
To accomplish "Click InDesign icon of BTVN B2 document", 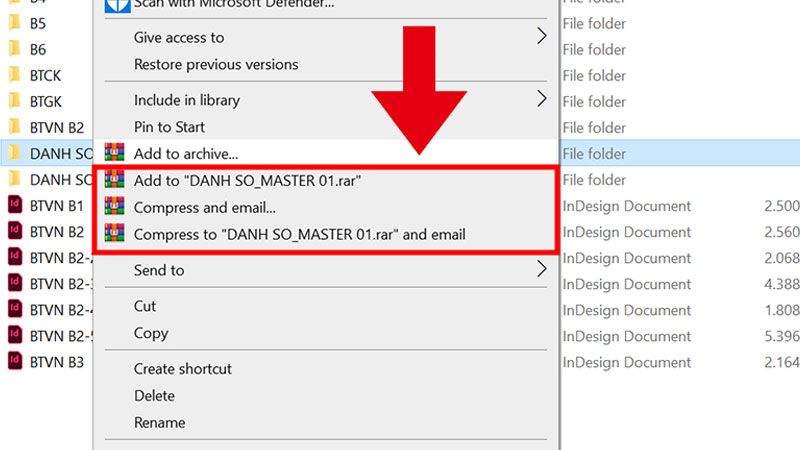I will click(x=15, y=231).
